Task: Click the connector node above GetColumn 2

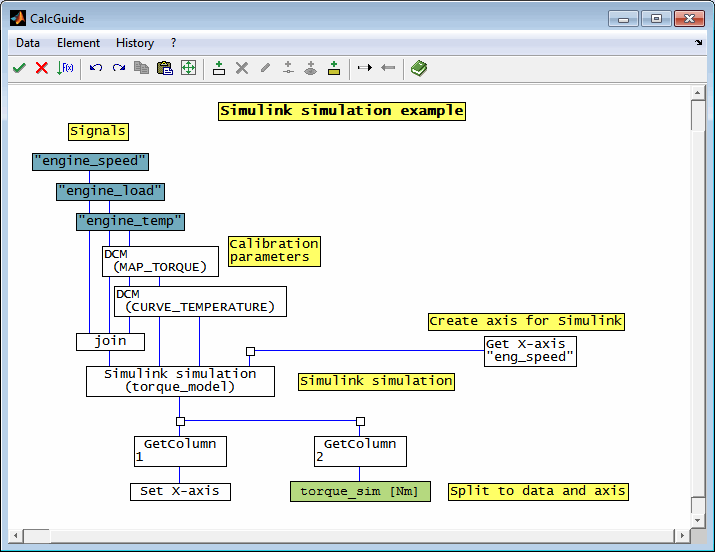Action: click(360, 421)
